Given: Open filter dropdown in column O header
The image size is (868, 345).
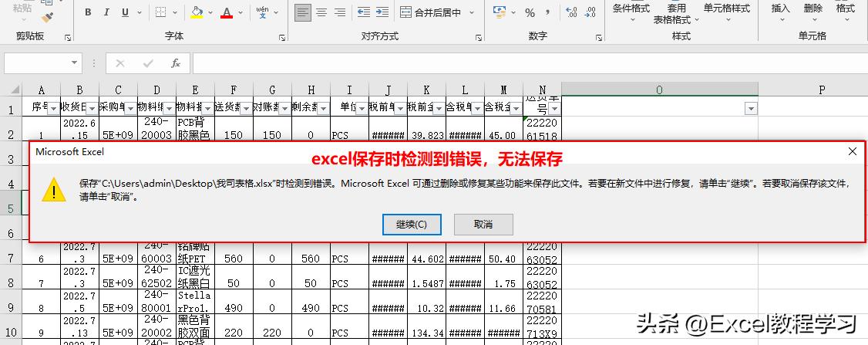Looking at the screenshot, I should (751, 109).
